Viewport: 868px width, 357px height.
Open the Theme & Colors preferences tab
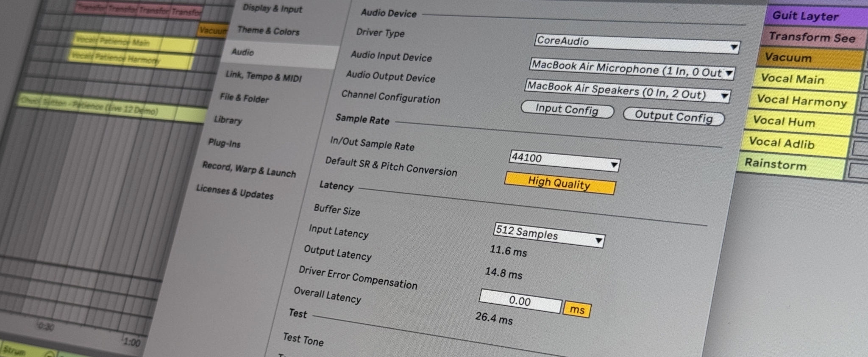(268, 31)
